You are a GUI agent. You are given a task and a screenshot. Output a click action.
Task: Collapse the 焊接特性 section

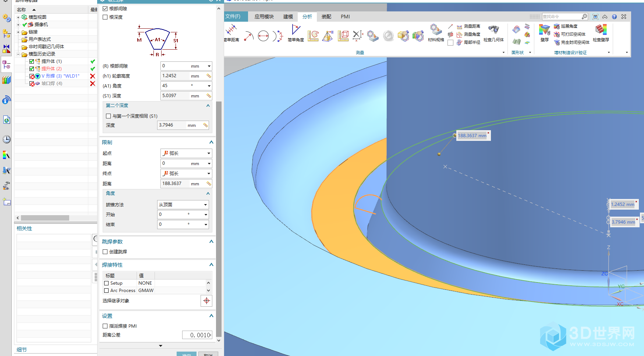coord(211,265)
